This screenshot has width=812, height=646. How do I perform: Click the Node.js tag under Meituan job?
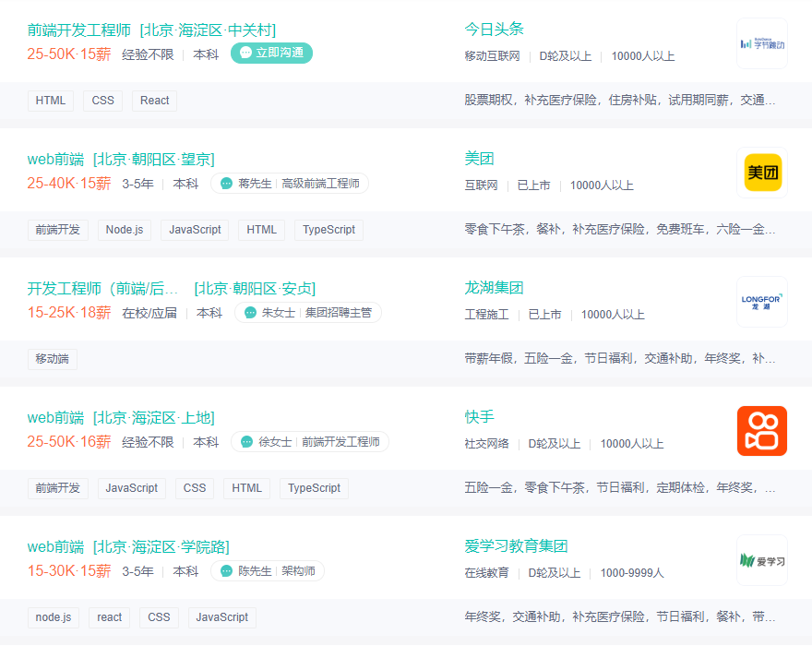coord(125,230)
